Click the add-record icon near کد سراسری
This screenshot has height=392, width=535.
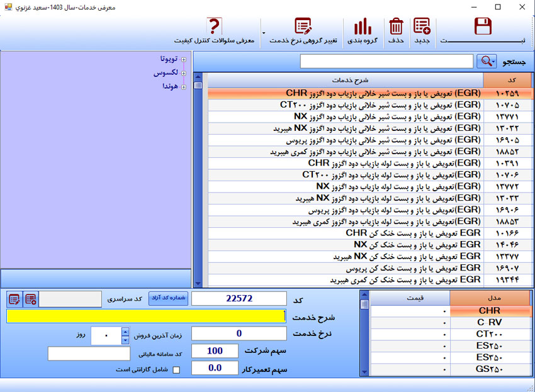[x=29, y=300]
